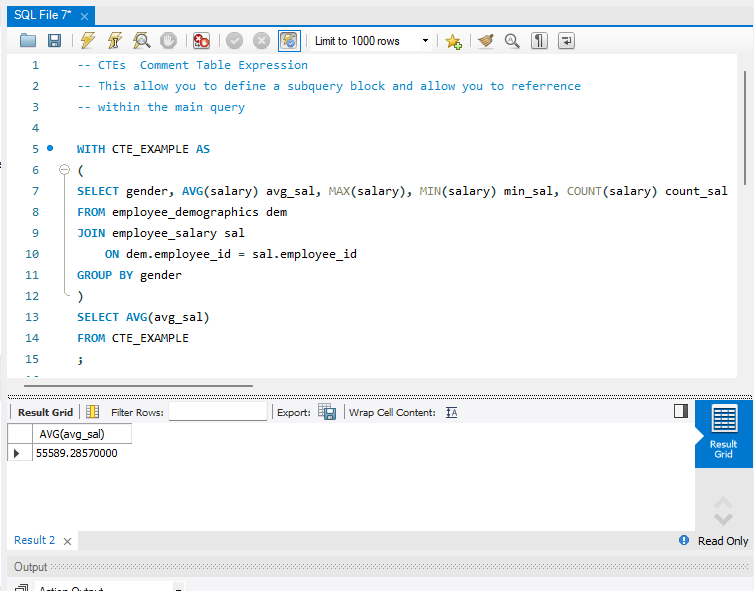The height and width of the screenshot is (591, 754).
Task: Click employee_demographics on line 8
Action: [x=185, y=212]
